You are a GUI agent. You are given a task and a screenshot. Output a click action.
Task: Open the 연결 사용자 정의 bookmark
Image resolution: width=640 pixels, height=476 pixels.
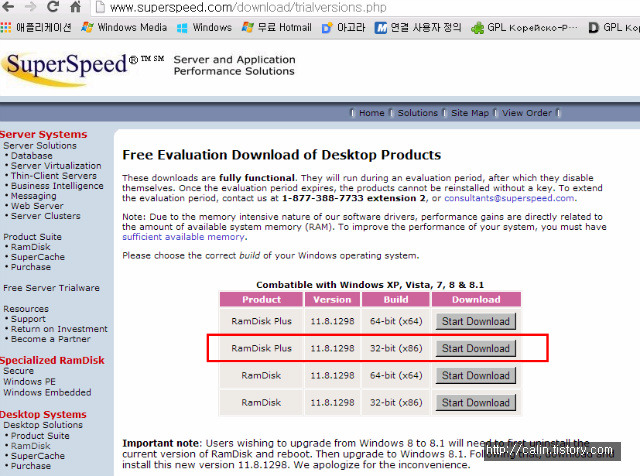click(x=418, y=27)
